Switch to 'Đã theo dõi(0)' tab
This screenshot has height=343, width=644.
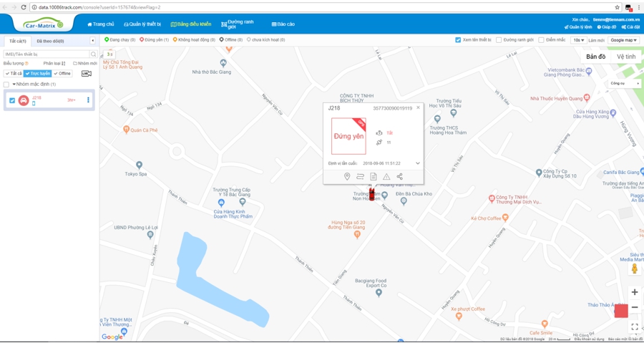pos(50,41)
